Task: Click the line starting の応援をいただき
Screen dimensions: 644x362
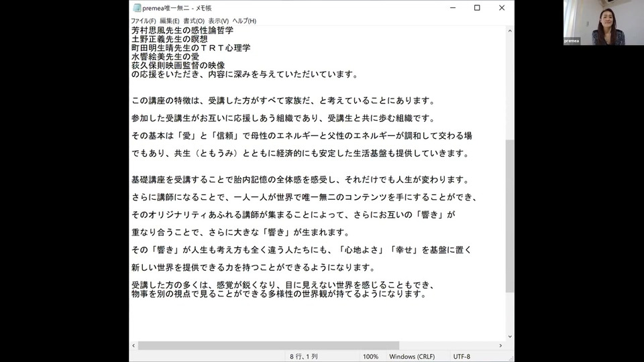Action: coord(246,74)
